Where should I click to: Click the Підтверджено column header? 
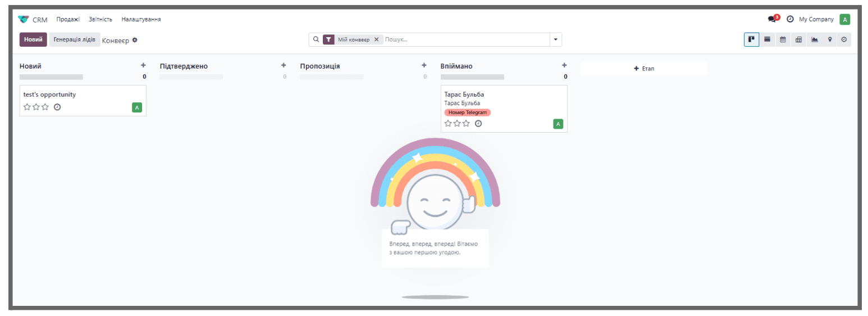[x=184, y=66]
